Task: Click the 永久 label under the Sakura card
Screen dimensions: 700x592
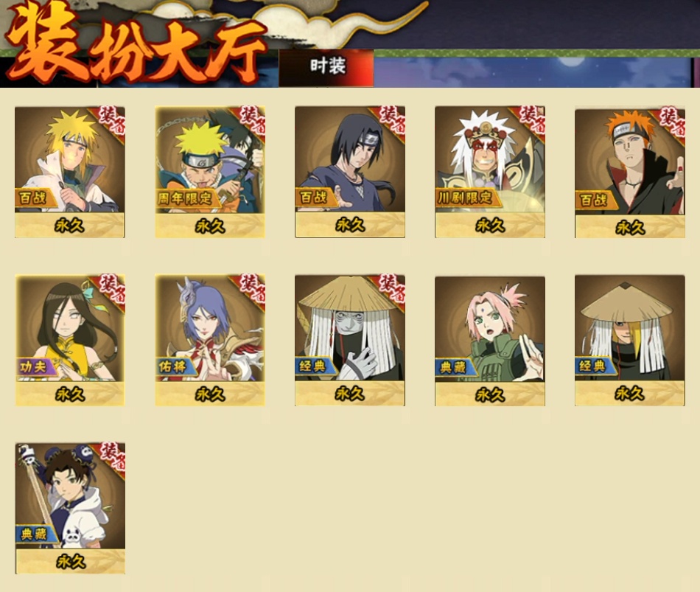Action: point(490,394)
